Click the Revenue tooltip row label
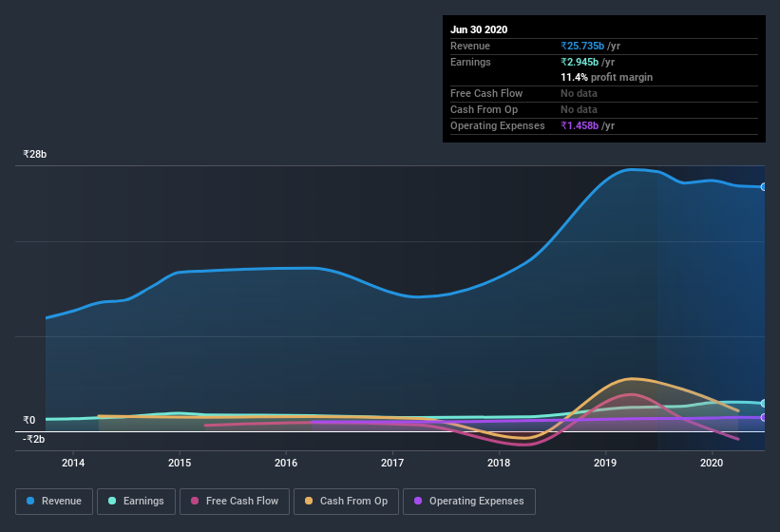780x532 pixels. (470, 46)
